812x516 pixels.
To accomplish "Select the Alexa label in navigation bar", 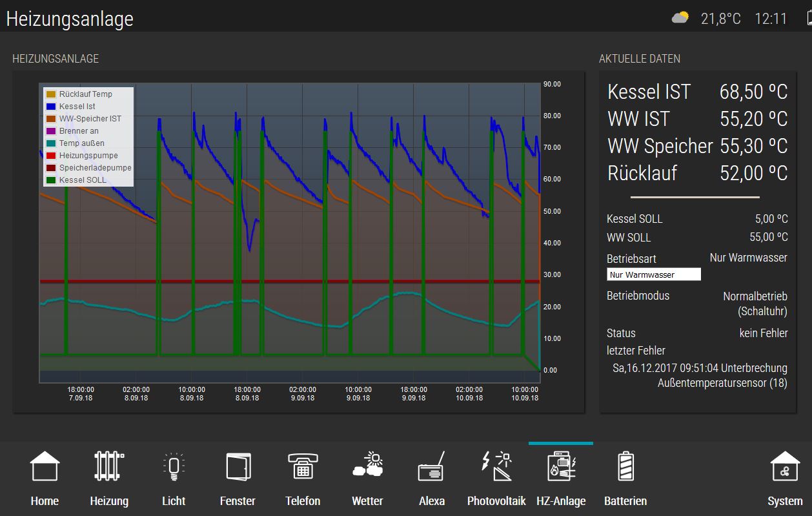I will point(432,501).
